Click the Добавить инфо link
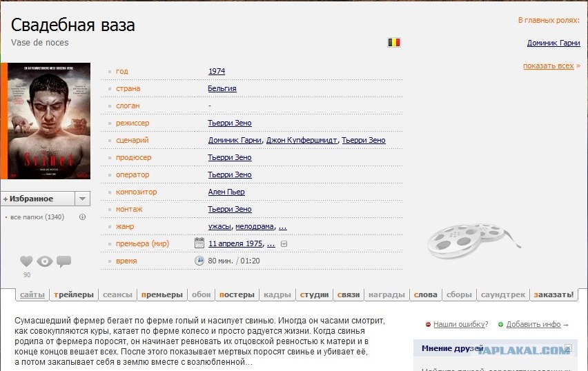This screenshot has height=371, width=588. pyautogui.click(x=533, y=325)
